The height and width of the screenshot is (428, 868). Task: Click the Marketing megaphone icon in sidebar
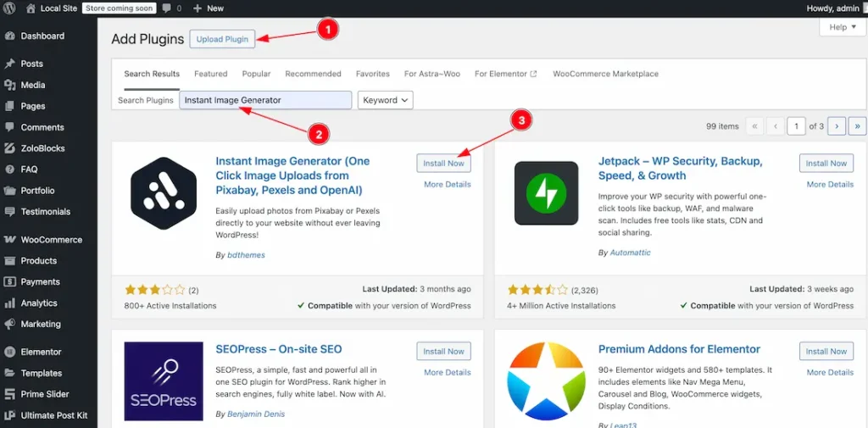9,324
